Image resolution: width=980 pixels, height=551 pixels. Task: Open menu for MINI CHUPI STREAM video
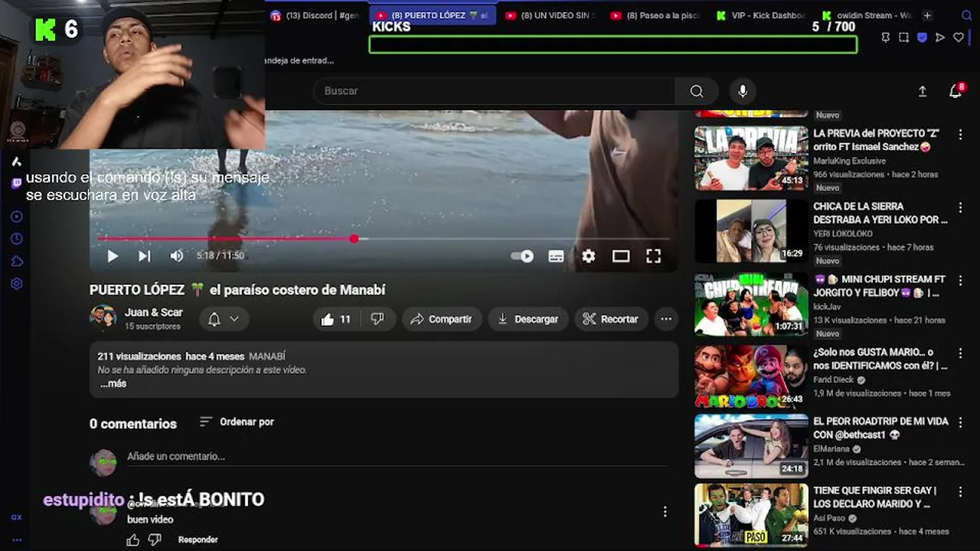point(960,280)
